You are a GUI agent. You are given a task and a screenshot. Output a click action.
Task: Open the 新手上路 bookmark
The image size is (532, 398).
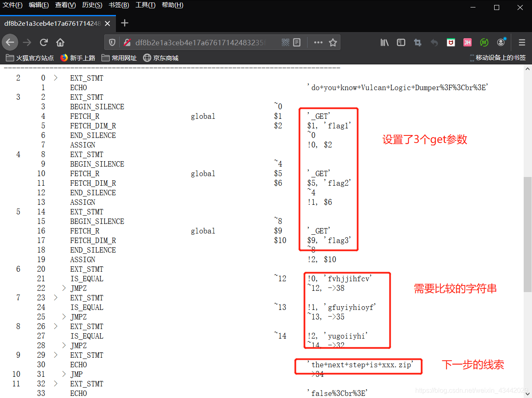[x=78, y=58]
